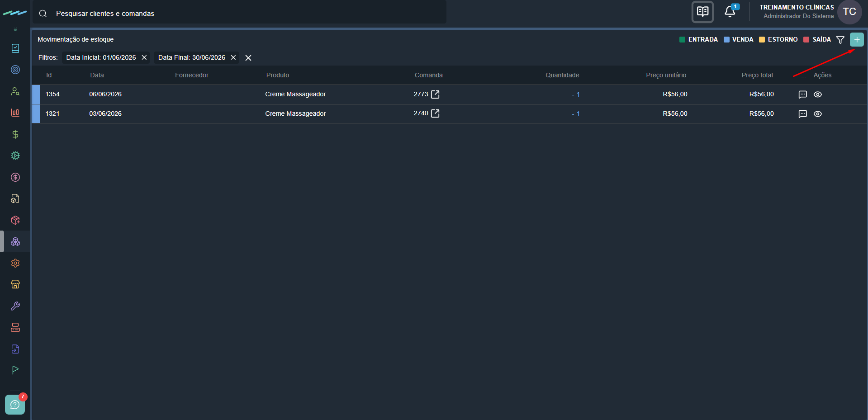Image resolution: width=868 pixels, height=420 pixels.
Task: Open comanda 2740 external link icon
Action: coord(435,113)
